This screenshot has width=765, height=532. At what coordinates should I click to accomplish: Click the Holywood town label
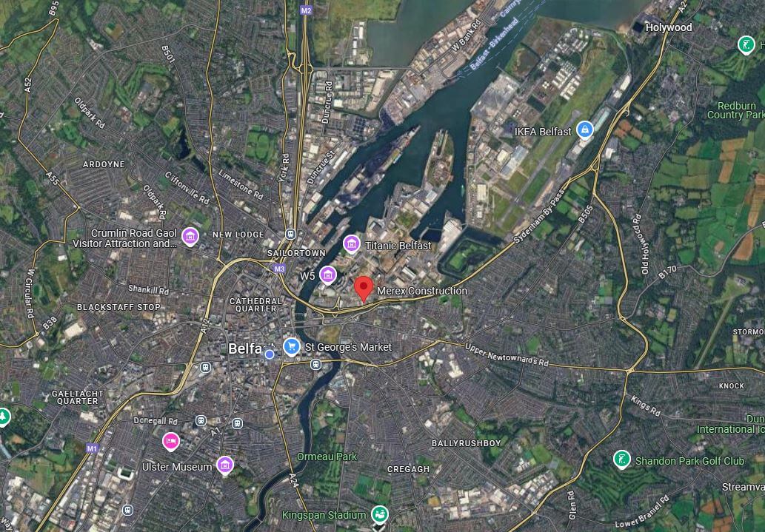pos(669,27)
